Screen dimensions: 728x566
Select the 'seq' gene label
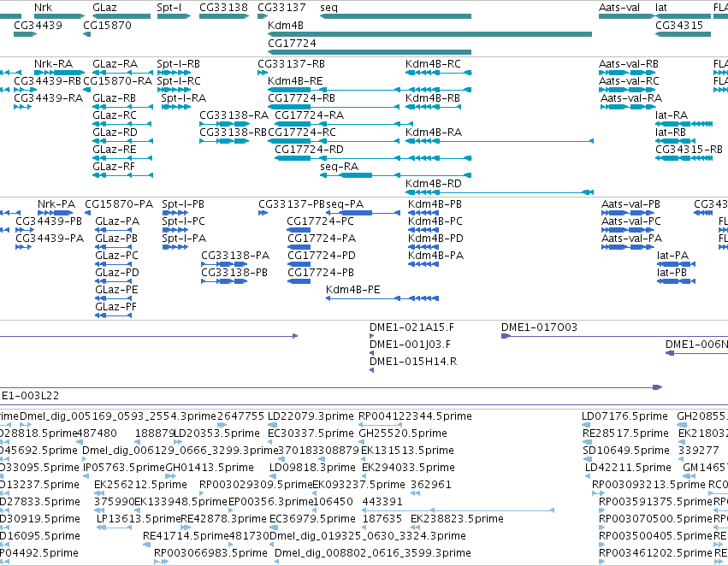(x=328, y=8)
